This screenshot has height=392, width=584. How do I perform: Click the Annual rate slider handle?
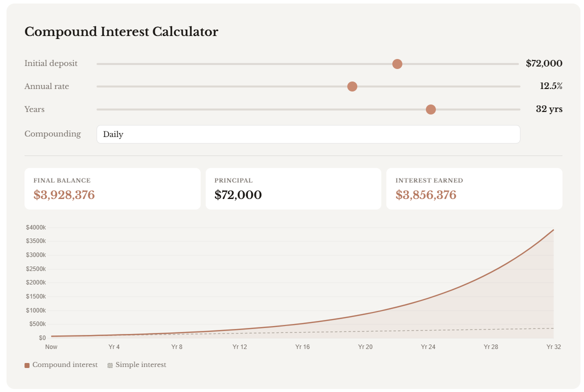click(352, 86)
